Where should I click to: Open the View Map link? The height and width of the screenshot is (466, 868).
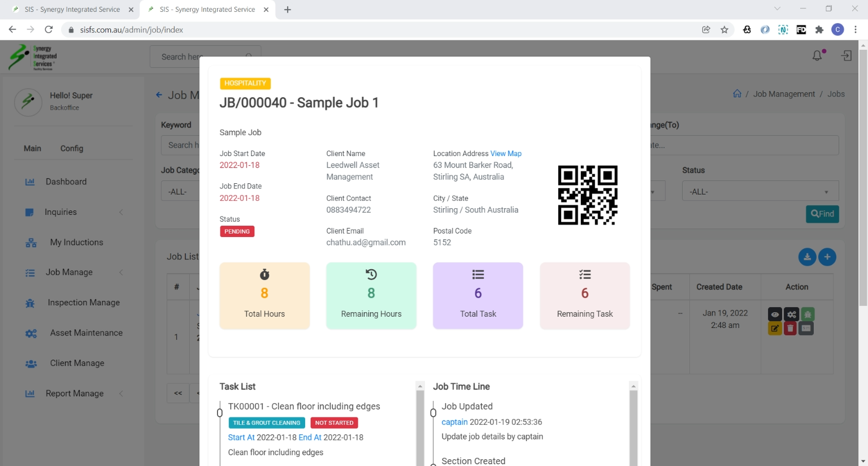(506, 154)
